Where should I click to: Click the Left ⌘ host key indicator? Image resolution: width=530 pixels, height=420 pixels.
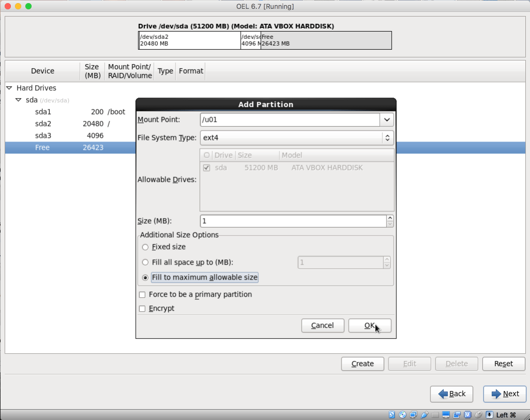point(506,415)
